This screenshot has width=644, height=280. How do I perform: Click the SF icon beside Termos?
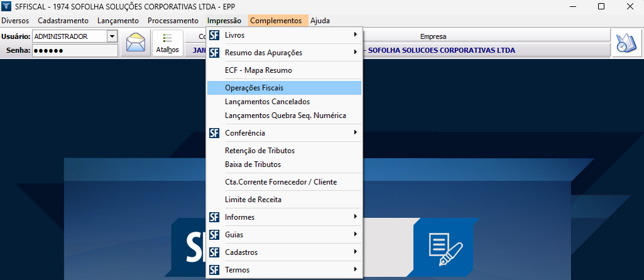pyautogui.click(x=214, y=270)
